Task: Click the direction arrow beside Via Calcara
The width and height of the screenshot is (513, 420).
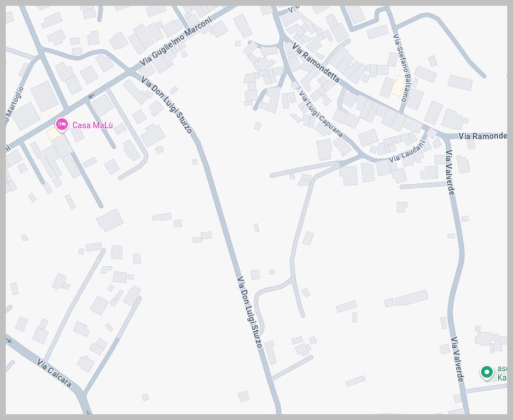Action: [9, 341]
